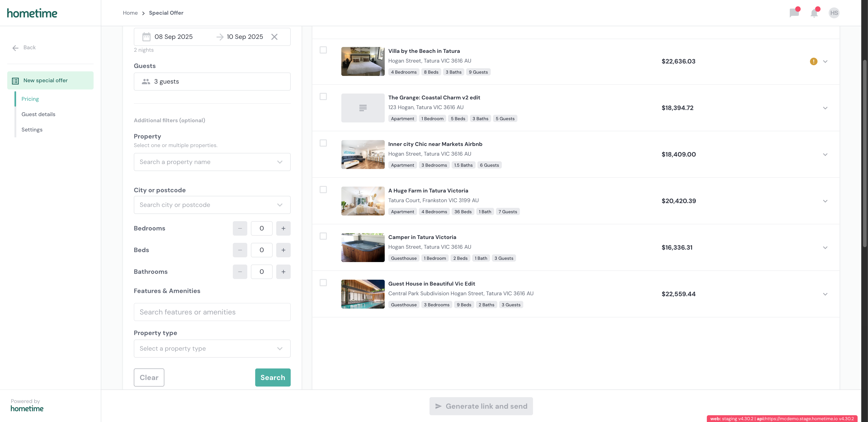This screenshot has height=422, width=868.
Task: Open the property type dropdown
Action: tap(212, 349)
